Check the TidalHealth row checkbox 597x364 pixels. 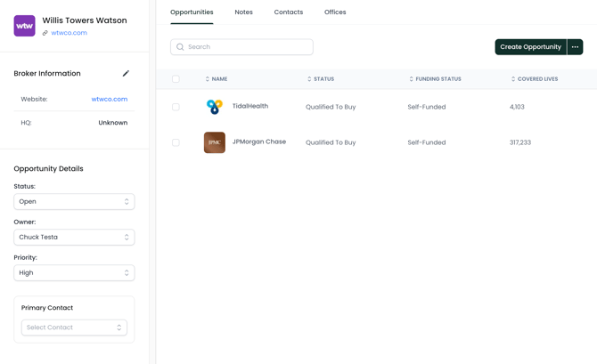(x=176, y=107)
